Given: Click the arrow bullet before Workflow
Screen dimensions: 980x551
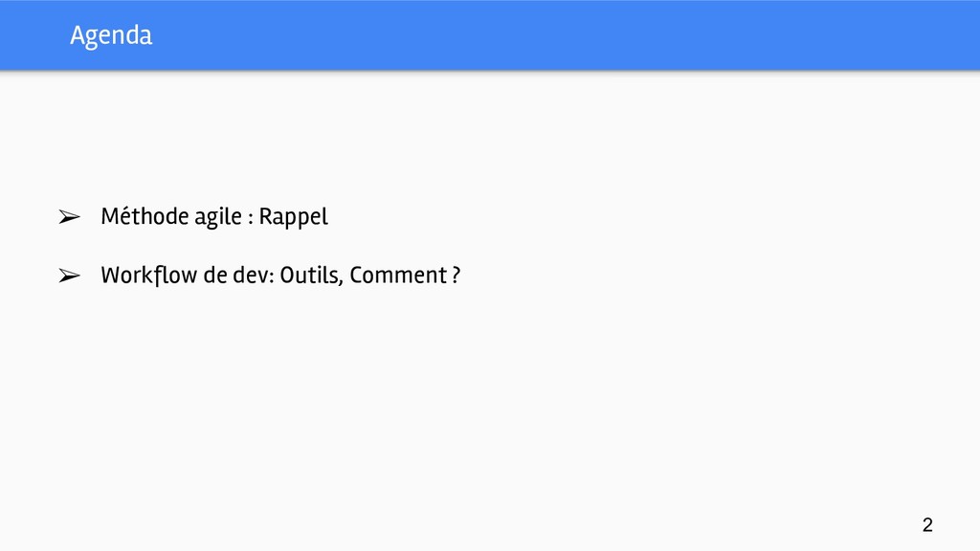Looking at the screenshot, I should 67,276.
